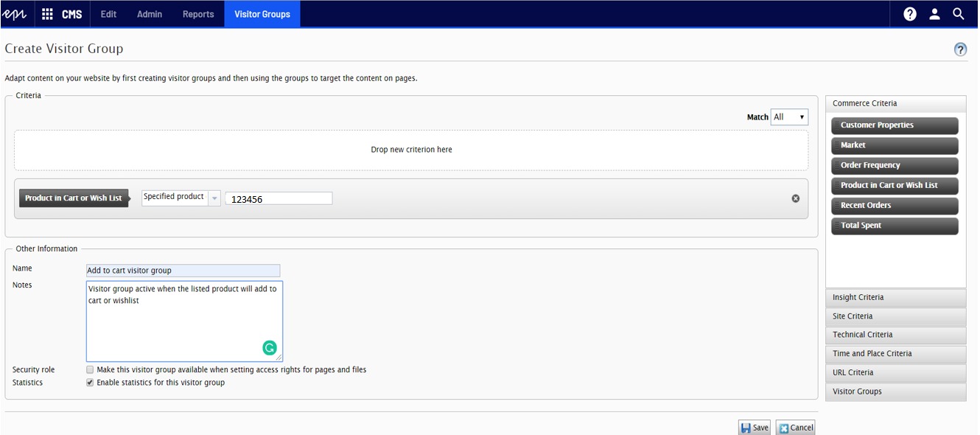
Task: Save the visitor group
Action: tap(754, 428)
